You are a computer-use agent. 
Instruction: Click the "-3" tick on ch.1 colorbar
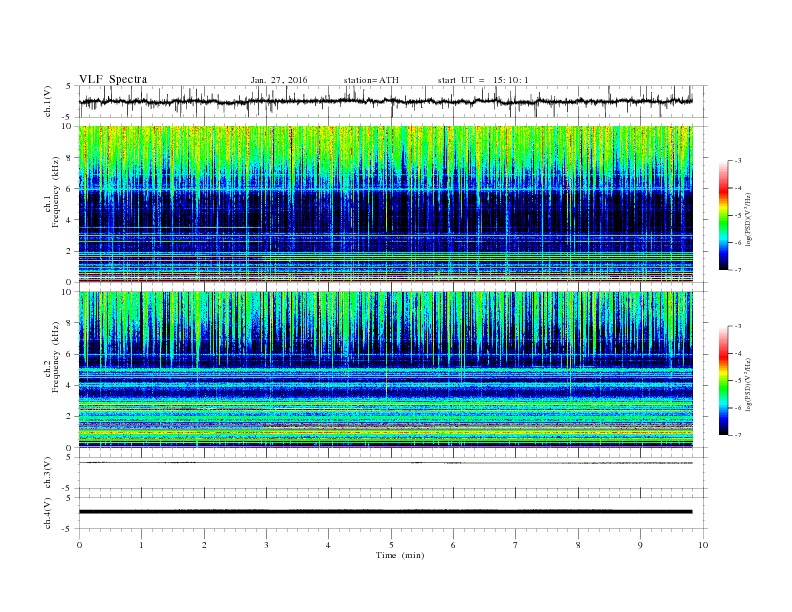(x=738, y=160)
